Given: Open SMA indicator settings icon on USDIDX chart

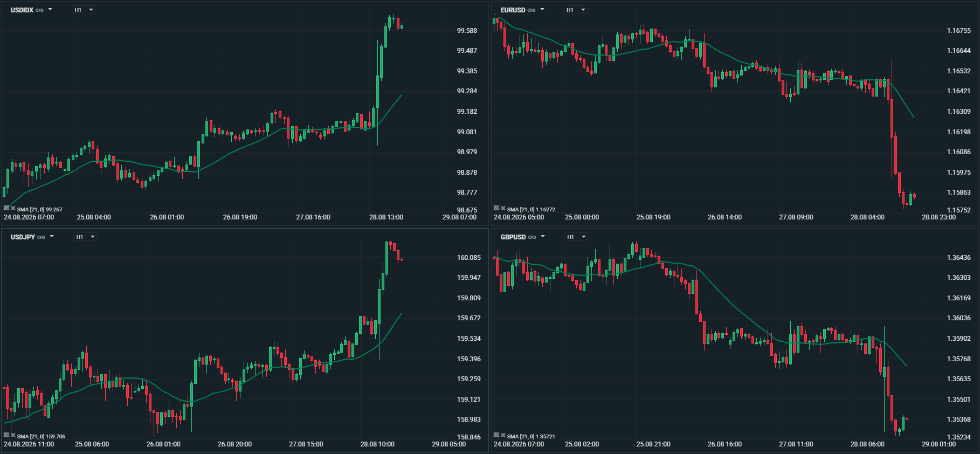Looking at the screenshot, I should pyautogui.click(x=6, y=208).
